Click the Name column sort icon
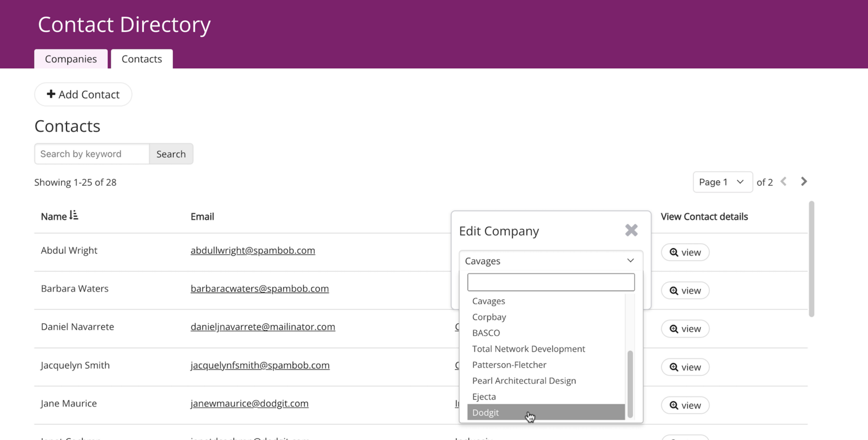The height and width of the screenshot is (440, 868). pos(73,216)
